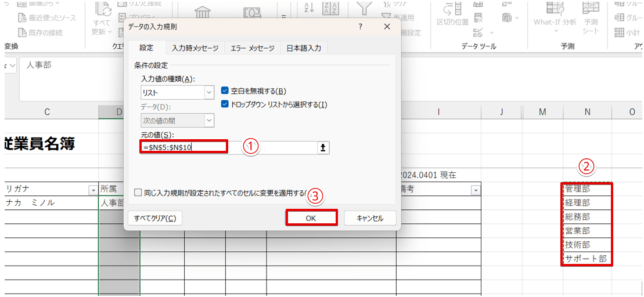Click the 経理部 cell
This screenshot has height=297, width=644.
coord(587,203)
